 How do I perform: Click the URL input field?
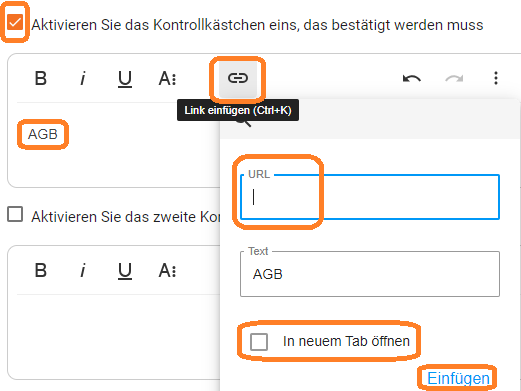pyautogui.click(x=370, y=197)
